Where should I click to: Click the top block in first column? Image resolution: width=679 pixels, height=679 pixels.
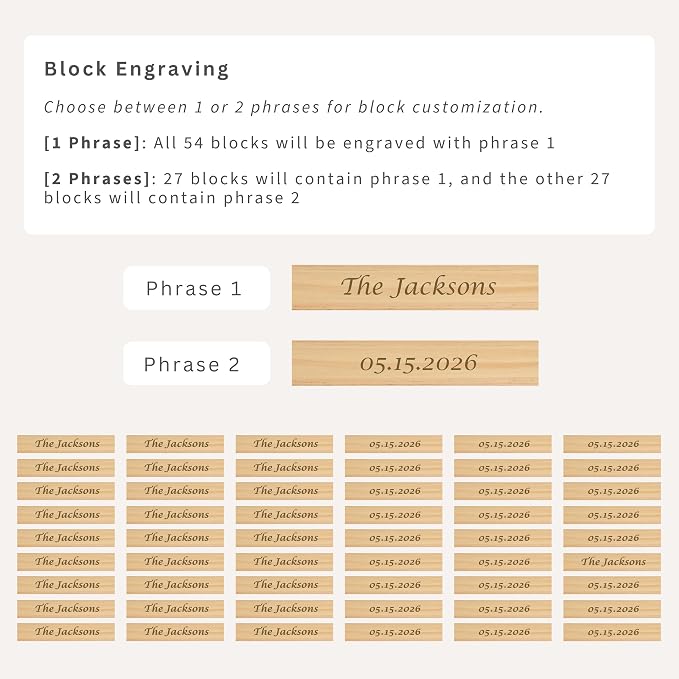click(x=66, y=444)
